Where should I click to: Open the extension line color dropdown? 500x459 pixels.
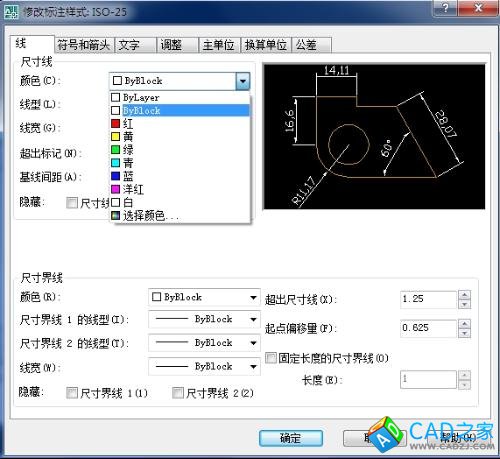(204, 297)
